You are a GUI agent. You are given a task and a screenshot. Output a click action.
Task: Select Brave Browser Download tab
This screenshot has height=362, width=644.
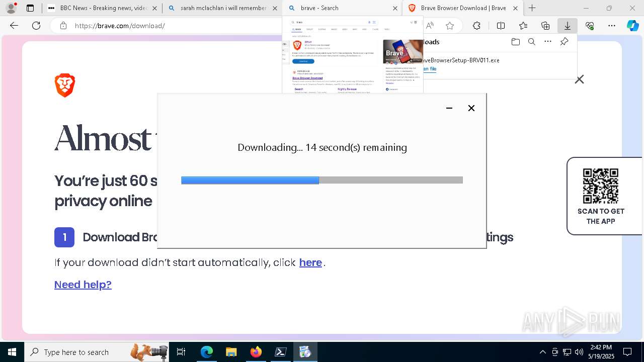tap(463, 8)
